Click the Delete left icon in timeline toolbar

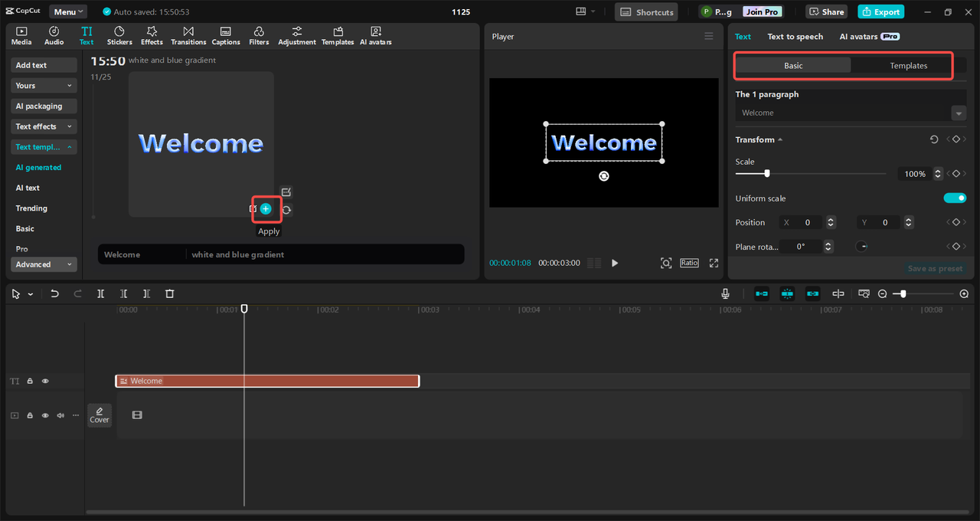123,293
